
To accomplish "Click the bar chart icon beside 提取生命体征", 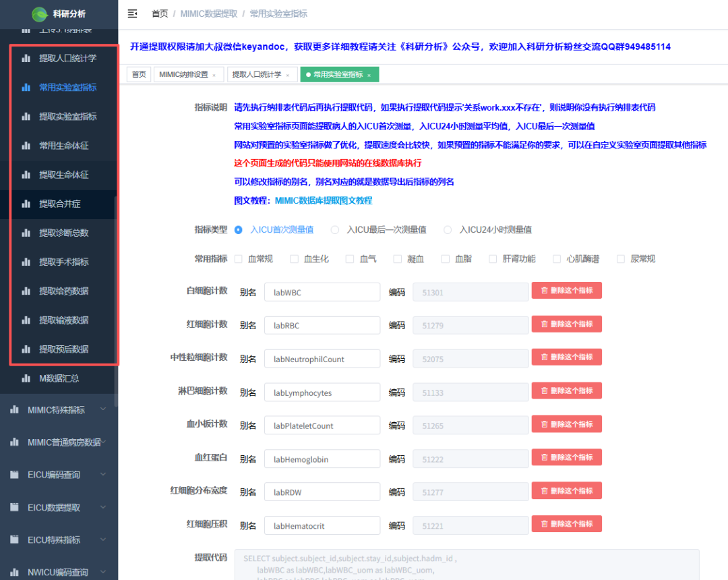I will coord(26,175).
